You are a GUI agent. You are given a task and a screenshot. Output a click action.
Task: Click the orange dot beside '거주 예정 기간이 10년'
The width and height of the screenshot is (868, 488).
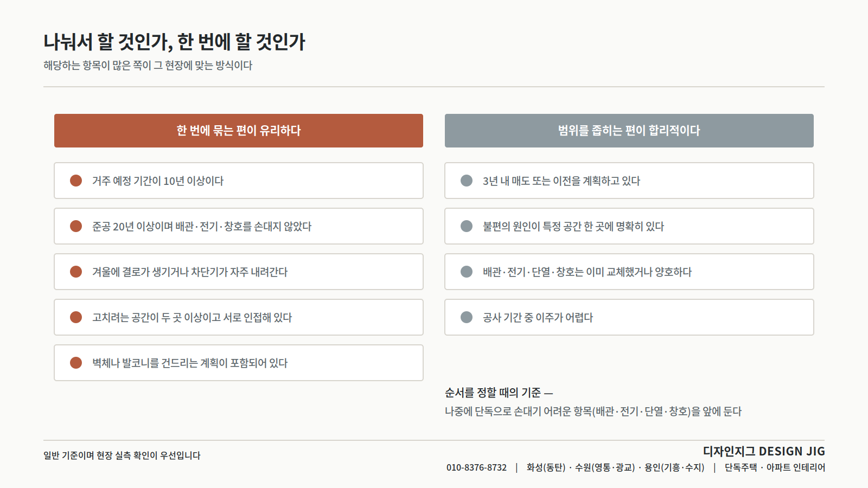click(x=76, y=181)
